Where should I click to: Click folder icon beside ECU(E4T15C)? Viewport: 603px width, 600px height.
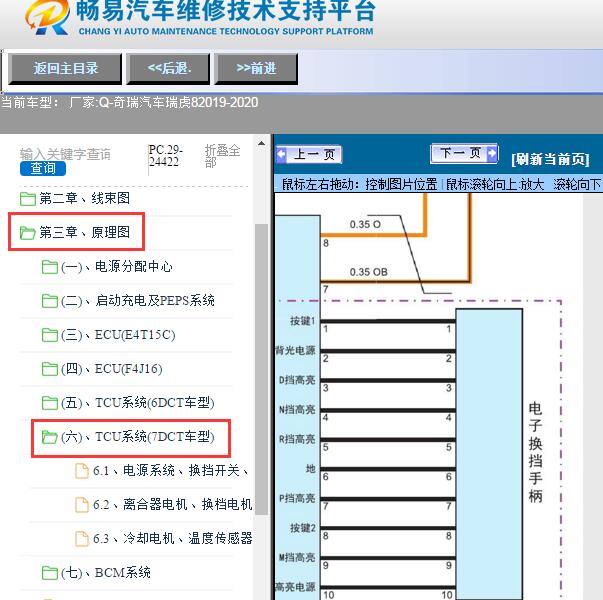click(50, 335)
